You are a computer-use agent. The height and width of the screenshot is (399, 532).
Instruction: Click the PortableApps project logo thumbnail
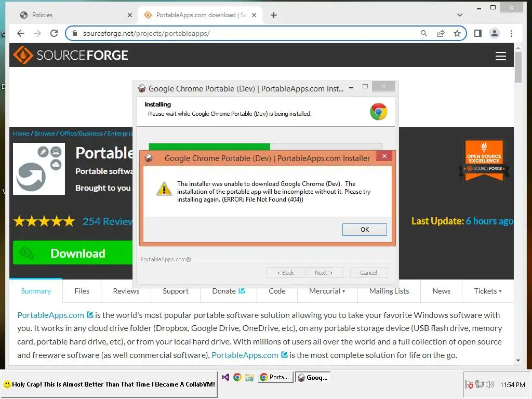39,169
